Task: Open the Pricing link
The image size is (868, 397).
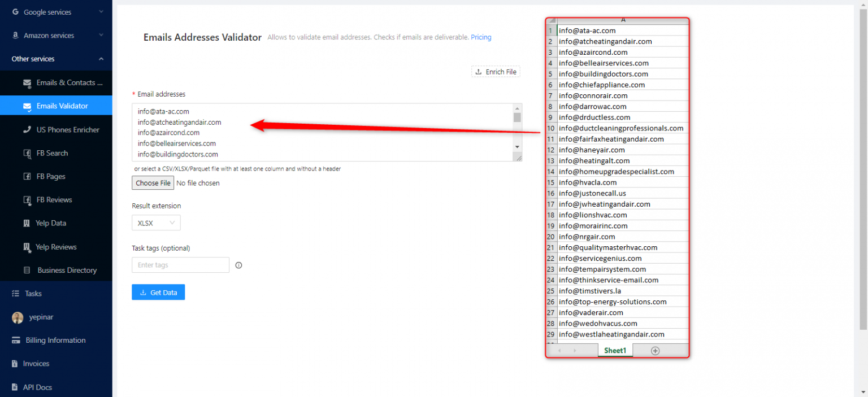Action: tap(481, 37)
